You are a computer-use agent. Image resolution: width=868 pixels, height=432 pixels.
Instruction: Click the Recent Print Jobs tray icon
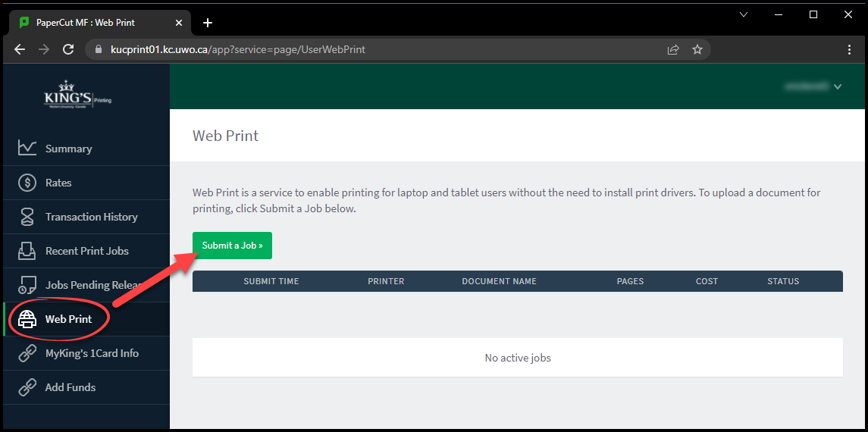click(x=27, y=251)
